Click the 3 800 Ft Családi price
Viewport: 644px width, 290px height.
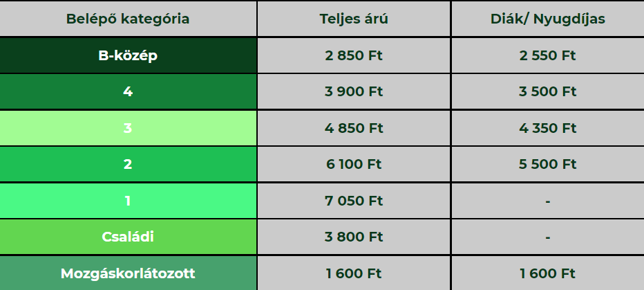point(354,237)
